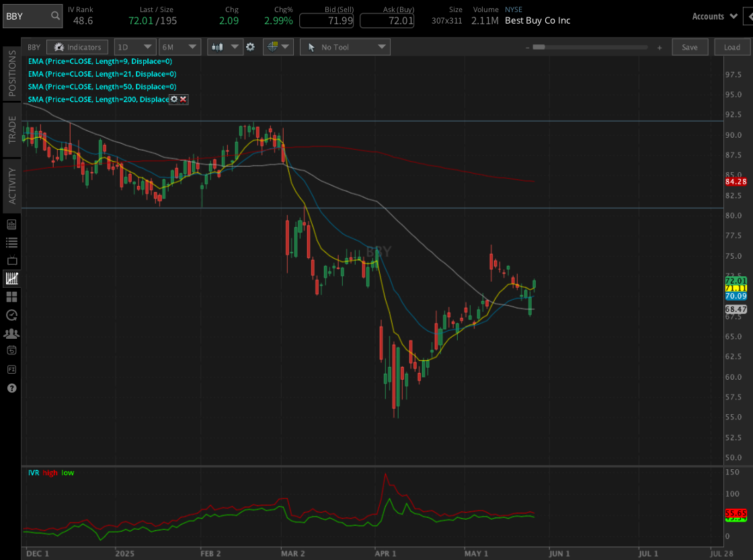Expand the 1D aggregation period dropdown
This screenshot has height=560, width=753.
(x=134, y=47)
